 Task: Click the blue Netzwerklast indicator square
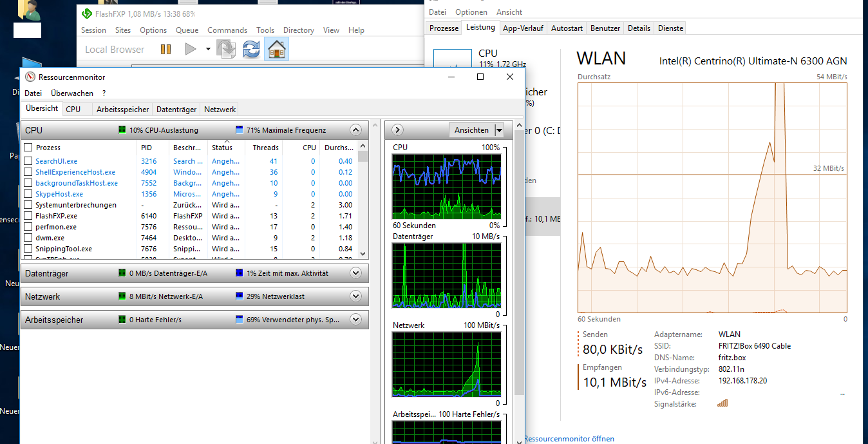point(240,296)
